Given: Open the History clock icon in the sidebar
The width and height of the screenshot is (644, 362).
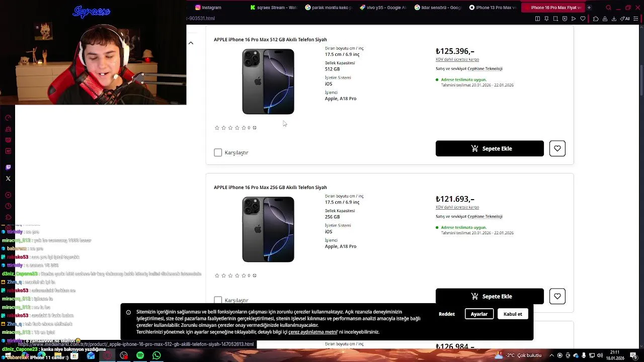Looking at the screenshot, I should point(8,206).
